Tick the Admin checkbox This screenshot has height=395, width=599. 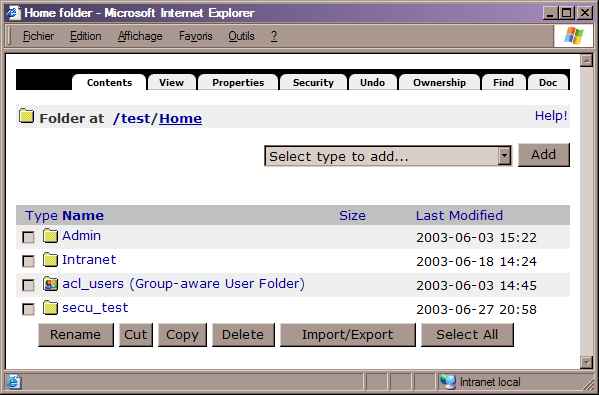coord(28,237)
